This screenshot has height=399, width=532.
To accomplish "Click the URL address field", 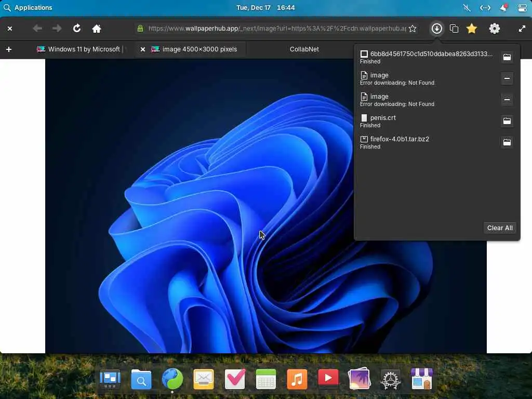I will [277, 29].
